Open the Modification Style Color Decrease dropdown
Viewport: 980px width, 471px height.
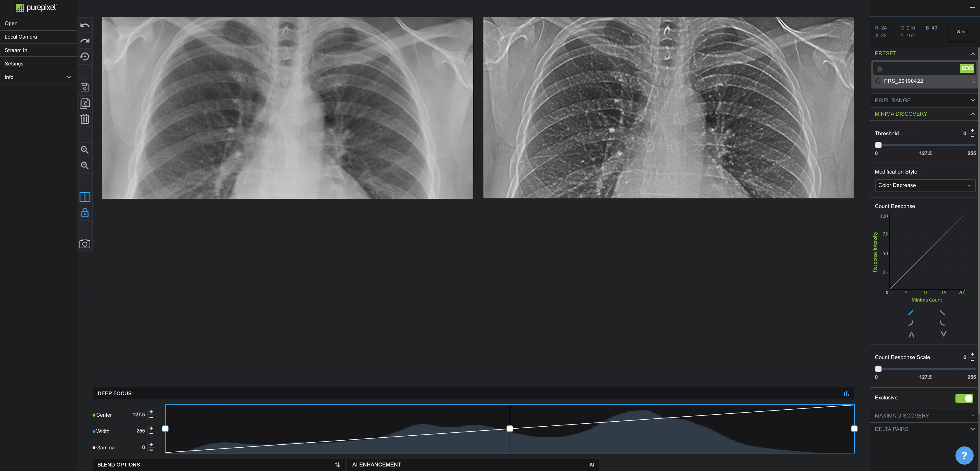(925, 185)
